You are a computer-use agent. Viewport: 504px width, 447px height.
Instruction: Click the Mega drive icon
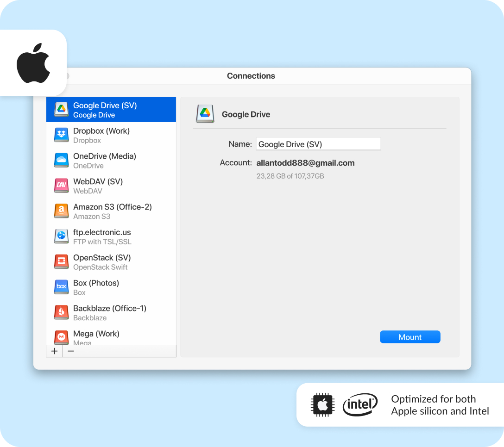(62, 337)
